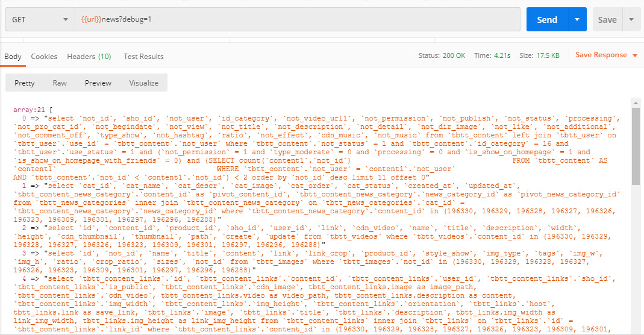Select the Preview view mode
644x335 pixels.
pos(98,83)
